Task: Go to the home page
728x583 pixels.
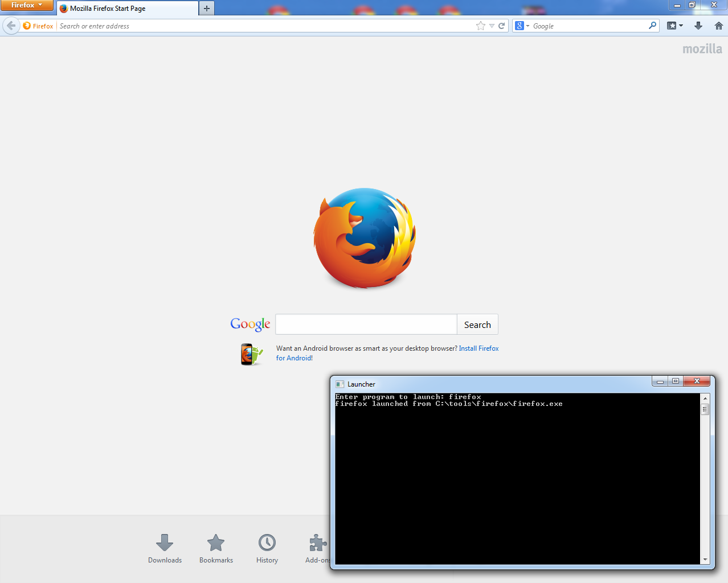Action: 719,25
